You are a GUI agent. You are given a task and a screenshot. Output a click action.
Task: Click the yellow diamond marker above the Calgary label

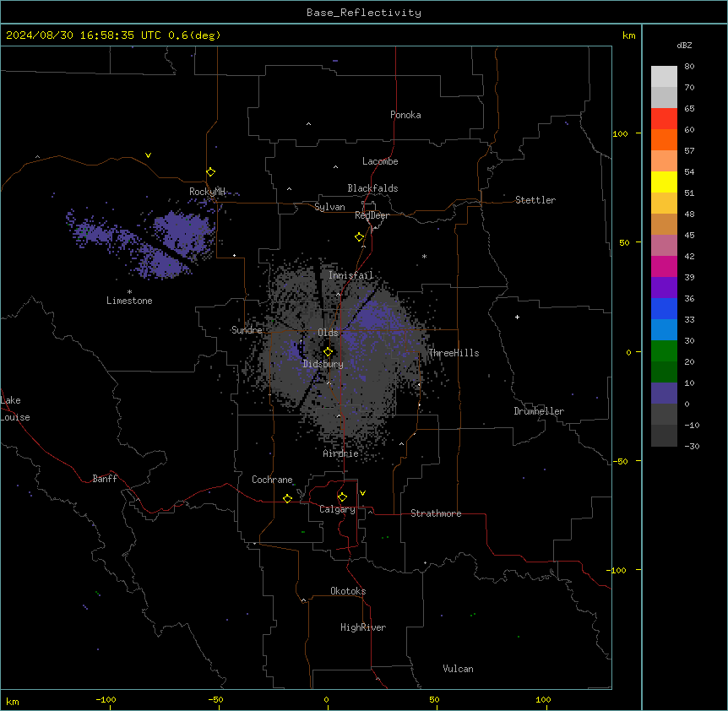click(342, 497)
